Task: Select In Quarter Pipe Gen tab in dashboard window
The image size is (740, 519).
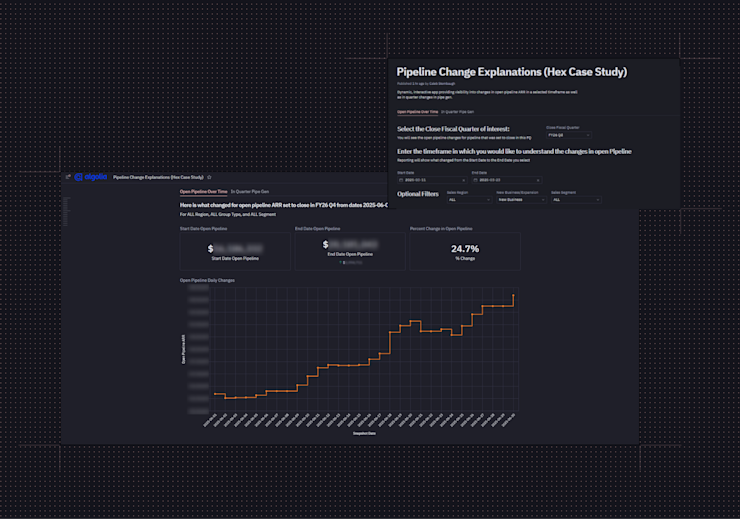Action: click(250, 192)
